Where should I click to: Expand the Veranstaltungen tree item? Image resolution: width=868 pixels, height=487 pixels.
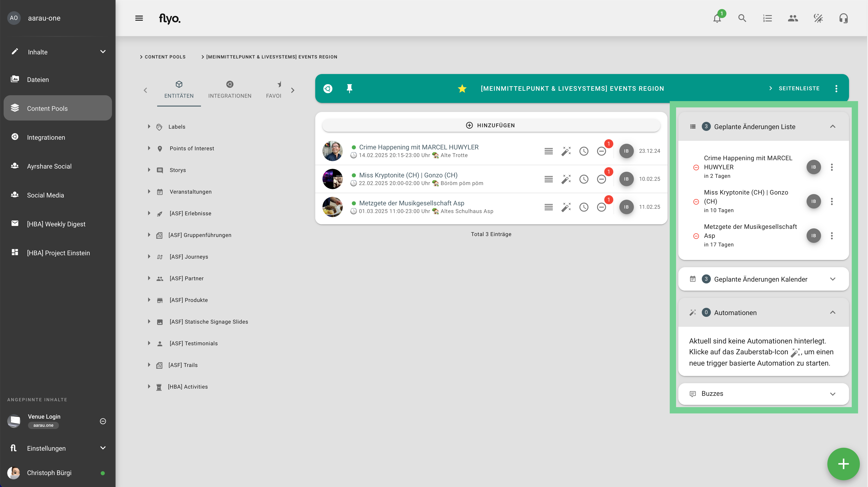(x=149, y=192)
